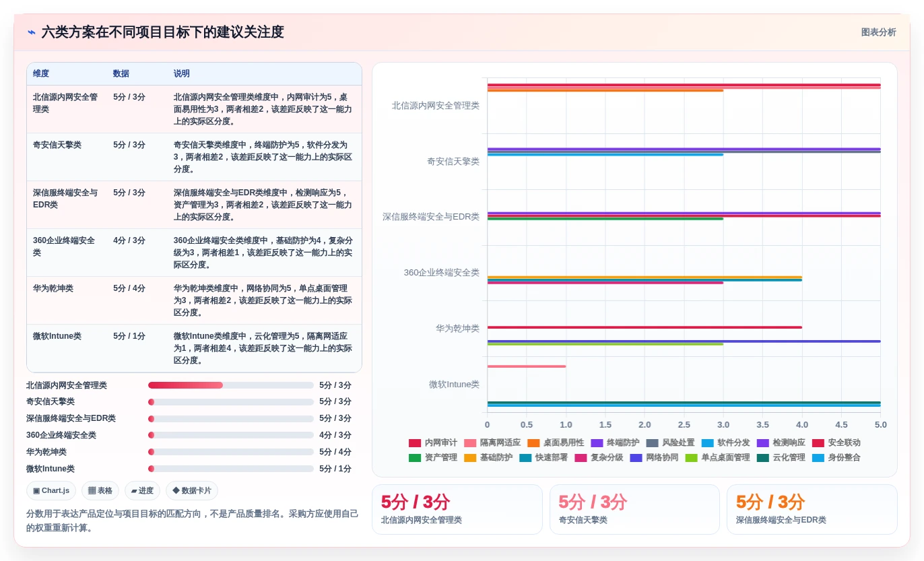This screenshot has height=561, width=924.
Task: Toggle 身份整合 legend entry
Action: coord(836,457)
